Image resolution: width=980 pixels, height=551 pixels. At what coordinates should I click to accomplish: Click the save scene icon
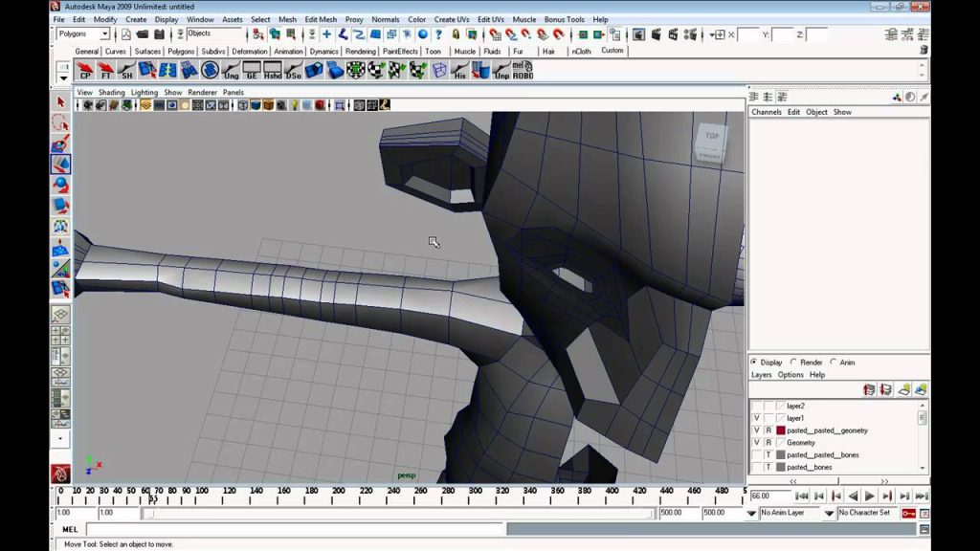coord(159,34)
